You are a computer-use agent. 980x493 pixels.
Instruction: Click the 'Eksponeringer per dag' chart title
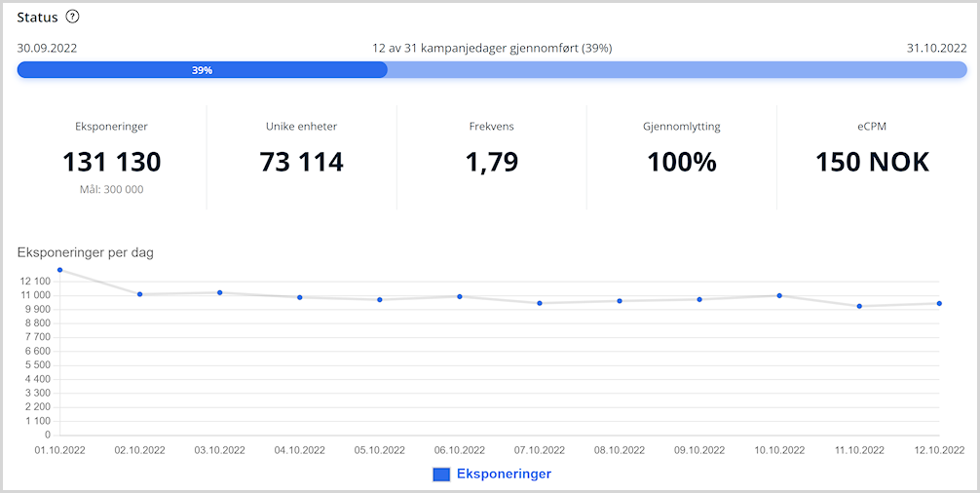(x=86, y=253)
